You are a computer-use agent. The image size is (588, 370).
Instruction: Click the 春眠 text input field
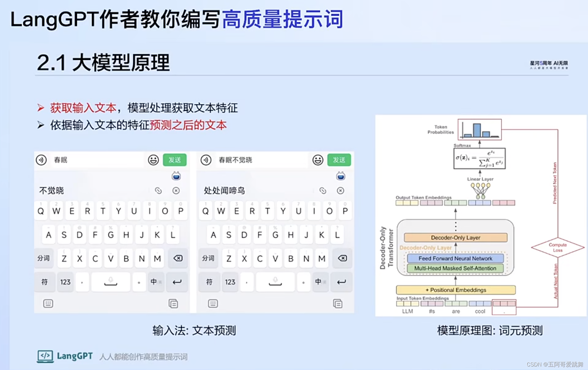pos(98,160)
